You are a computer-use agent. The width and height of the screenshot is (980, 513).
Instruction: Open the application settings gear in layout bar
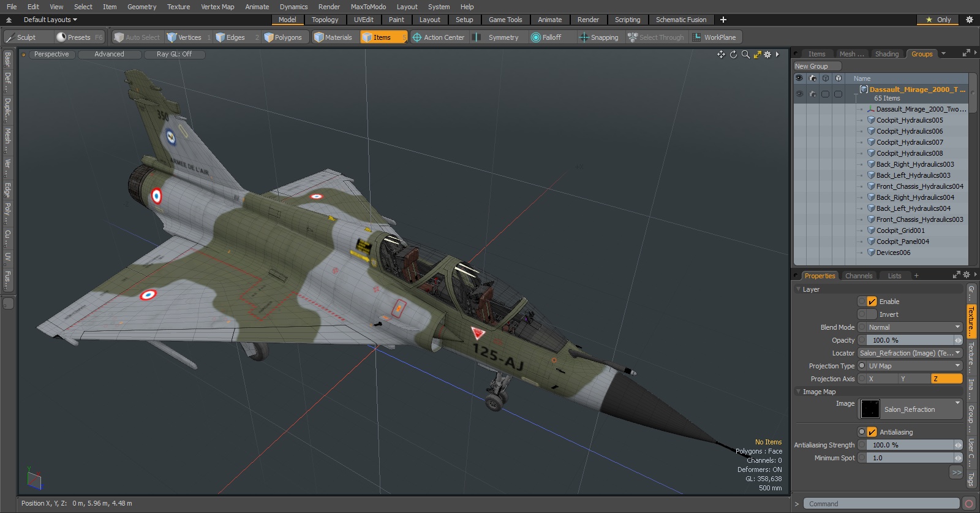(970, 20)
